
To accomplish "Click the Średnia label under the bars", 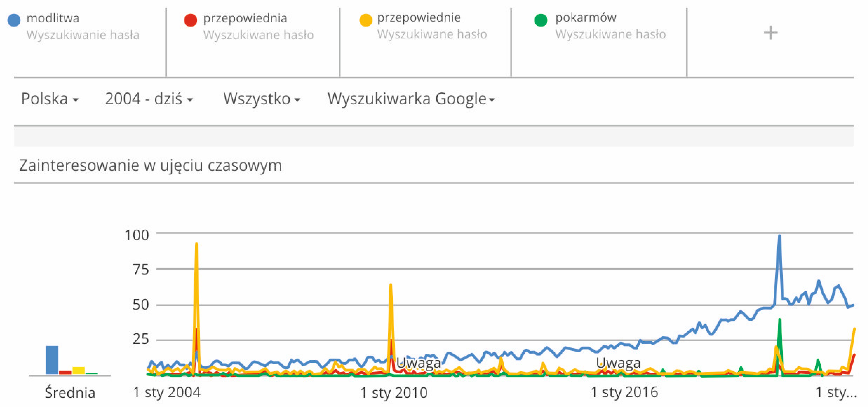I will click(x=70, y=393).
